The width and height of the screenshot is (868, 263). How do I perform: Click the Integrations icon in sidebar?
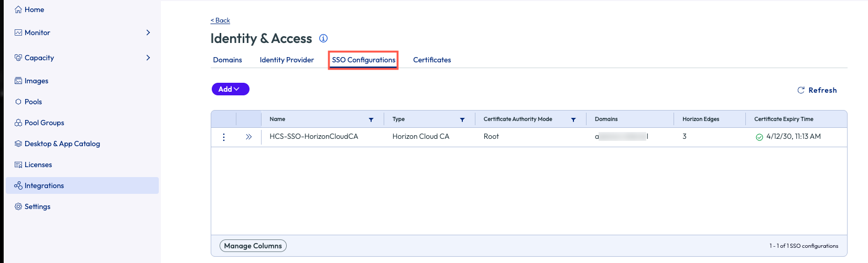pos(18,185)
